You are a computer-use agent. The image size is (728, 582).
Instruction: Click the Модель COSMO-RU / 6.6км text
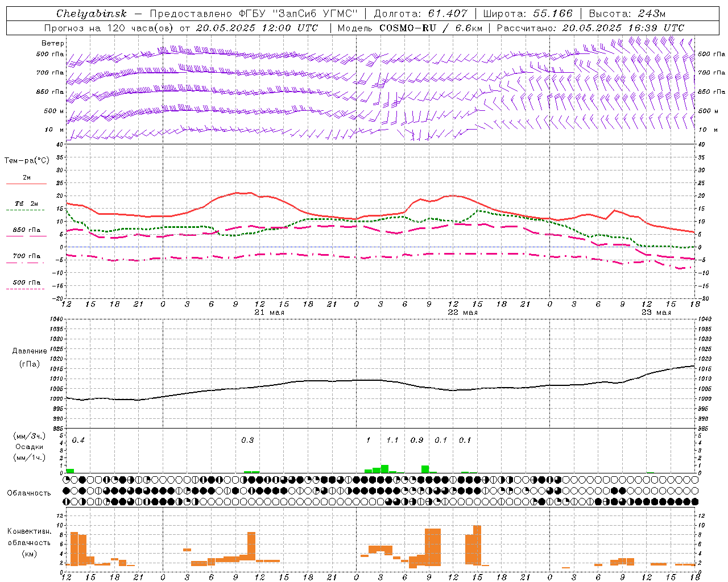(410, 28)
